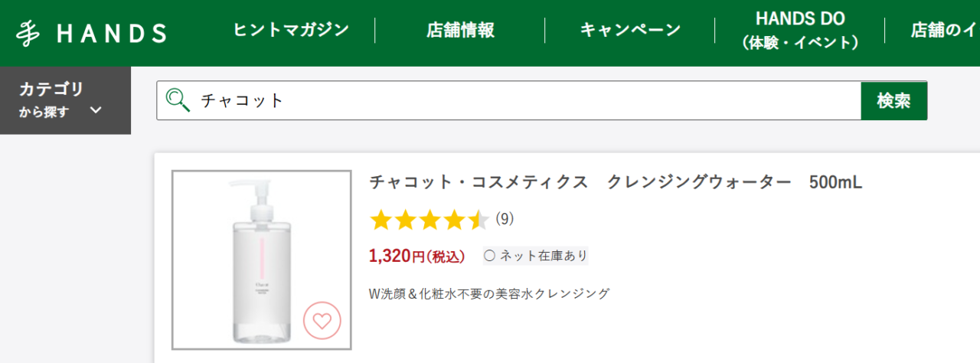980x363 pixels.
Task: Add product to favorites with heart icon
Action: point(322,321)
